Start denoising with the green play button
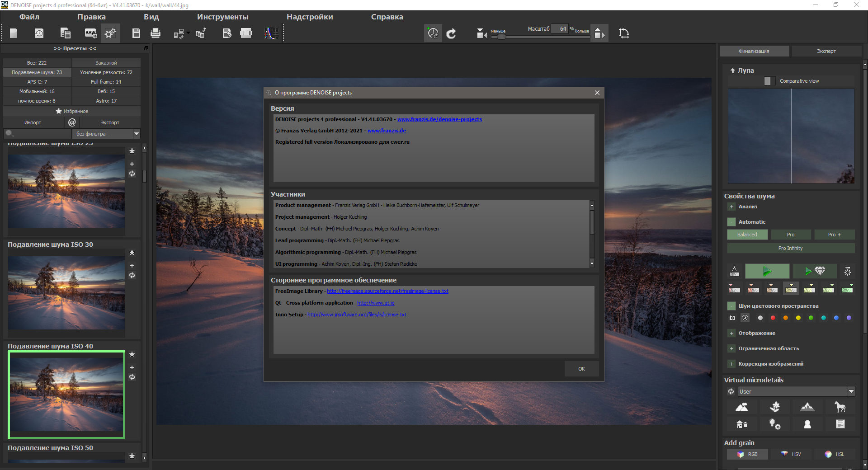Viewport: 868px width, 470px height. [x=767, y=271]
